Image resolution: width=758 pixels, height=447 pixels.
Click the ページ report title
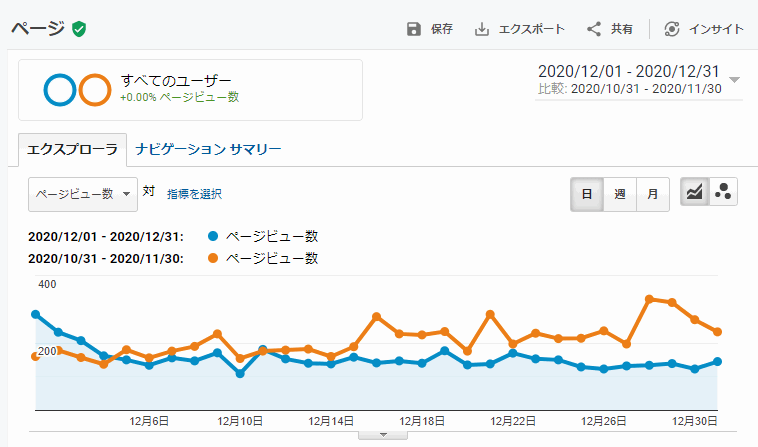pyautogui.click(x=38, y=29)
